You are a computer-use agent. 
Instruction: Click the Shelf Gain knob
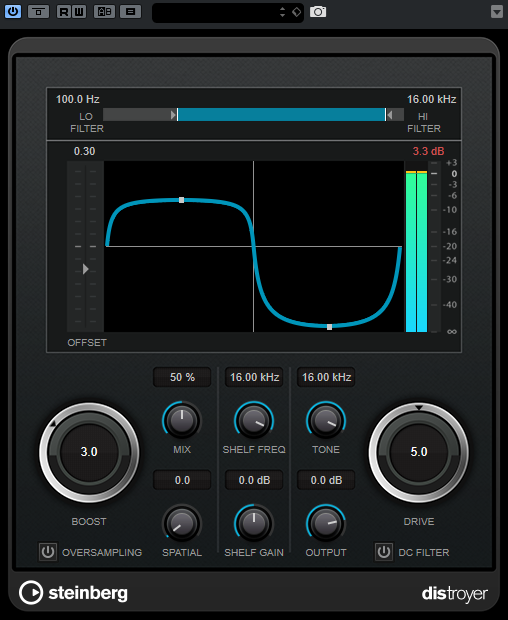click(x=254, y=524)
